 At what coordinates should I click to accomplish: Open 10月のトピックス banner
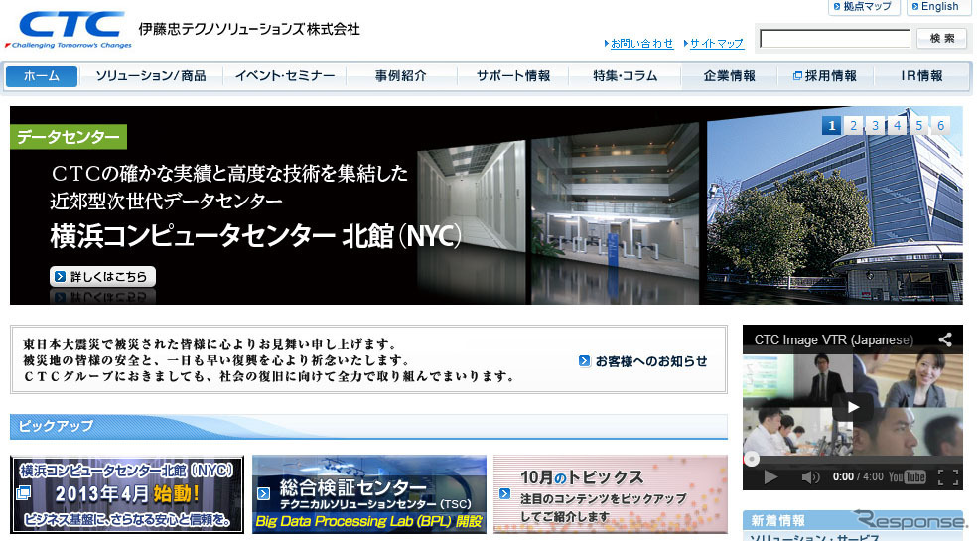coord(610,494)
